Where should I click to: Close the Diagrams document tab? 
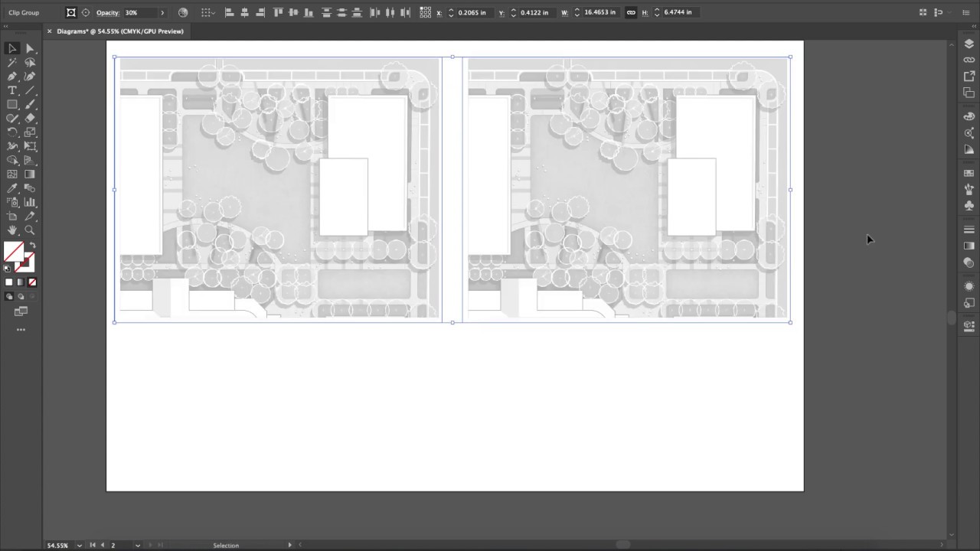pyautogui.click(x=50, y=31)
